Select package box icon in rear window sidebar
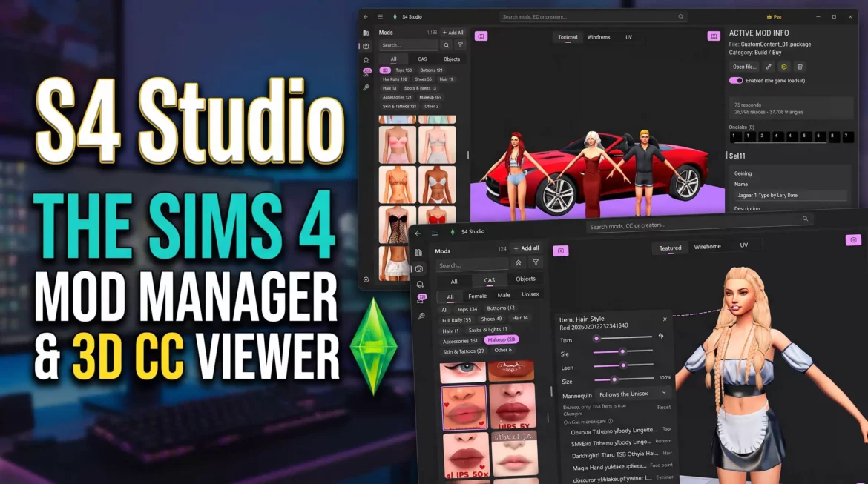The image size is (868, 484). 366,47
